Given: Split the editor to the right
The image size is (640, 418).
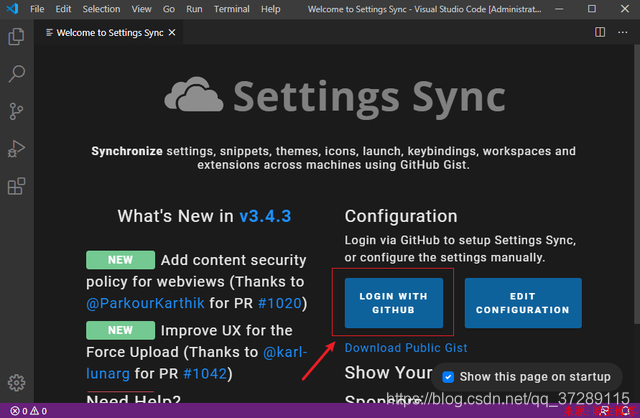Looking at the screenshot, I should [600, 32].
